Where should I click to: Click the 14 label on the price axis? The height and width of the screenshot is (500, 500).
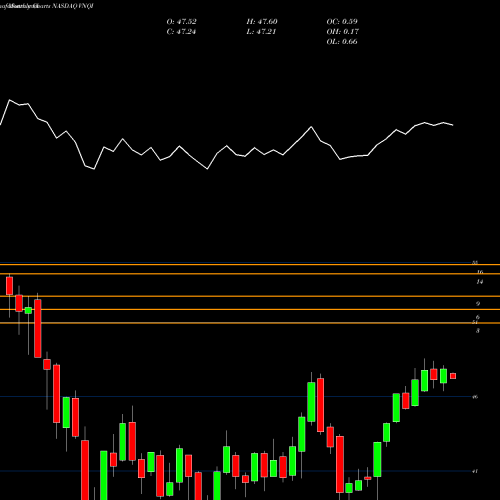(x=479, y=282)
